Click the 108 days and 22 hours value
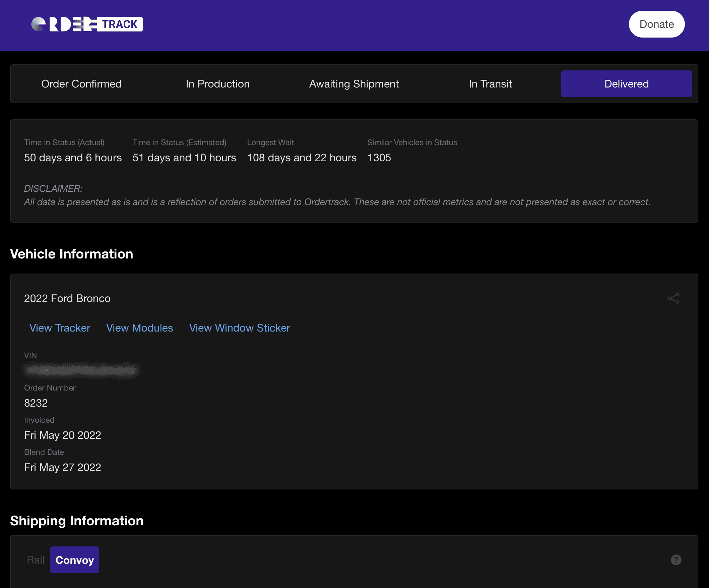 [302, 157]
